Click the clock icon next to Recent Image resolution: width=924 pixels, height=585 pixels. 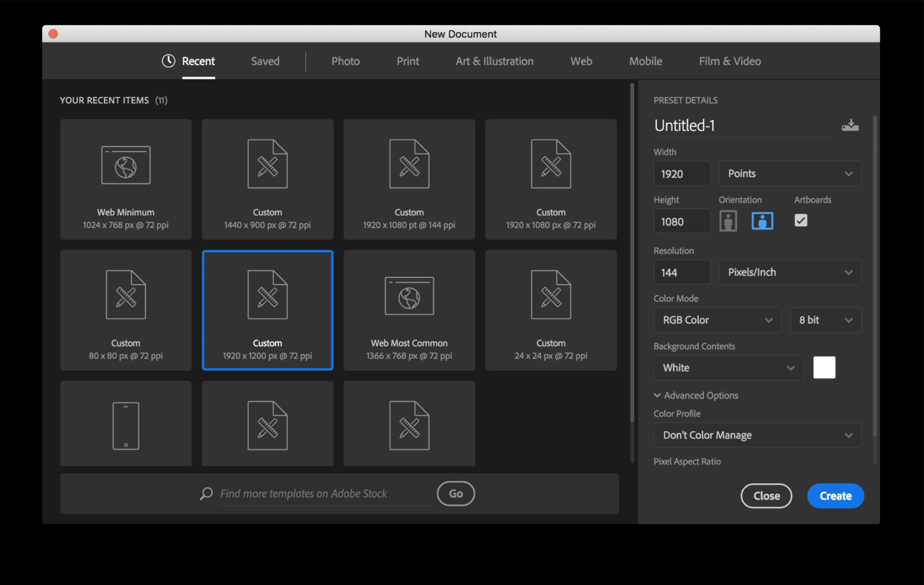(168, 61)
